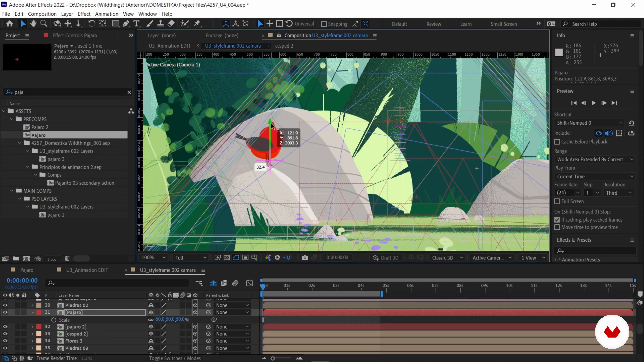644x362 pixels.
Task: Open the Shift+Numpad 0 shortcut dropdown
Action: click(x=589, y=123)
